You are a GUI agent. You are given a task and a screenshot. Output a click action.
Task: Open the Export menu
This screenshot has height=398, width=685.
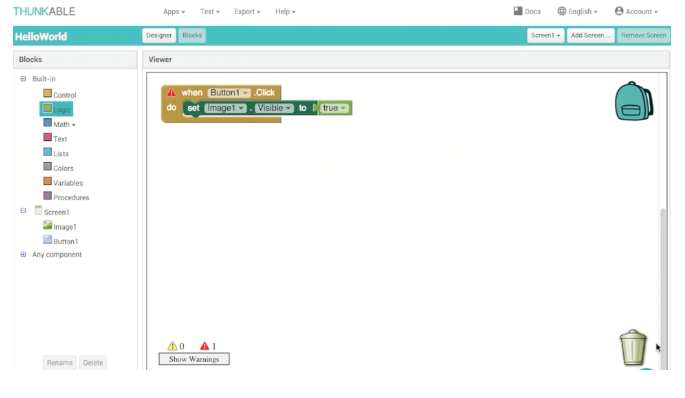coord(247,12)
